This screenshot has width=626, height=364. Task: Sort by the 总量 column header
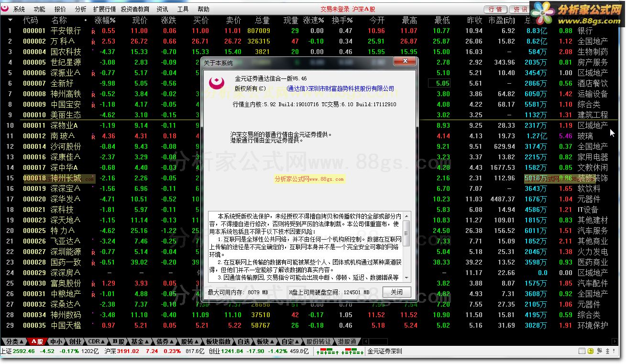tap(263, 21)
